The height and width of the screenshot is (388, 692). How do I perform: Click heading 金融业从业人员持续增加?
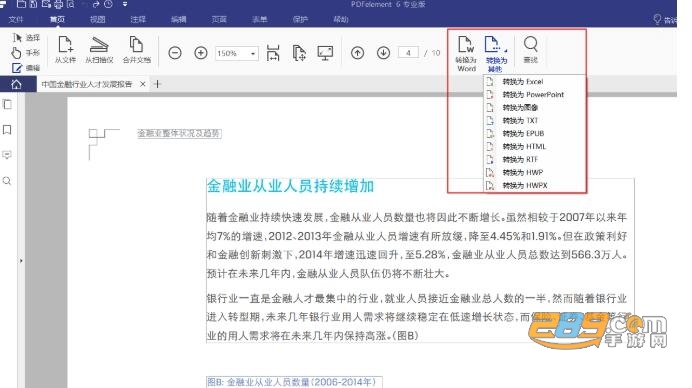point(290,186)
